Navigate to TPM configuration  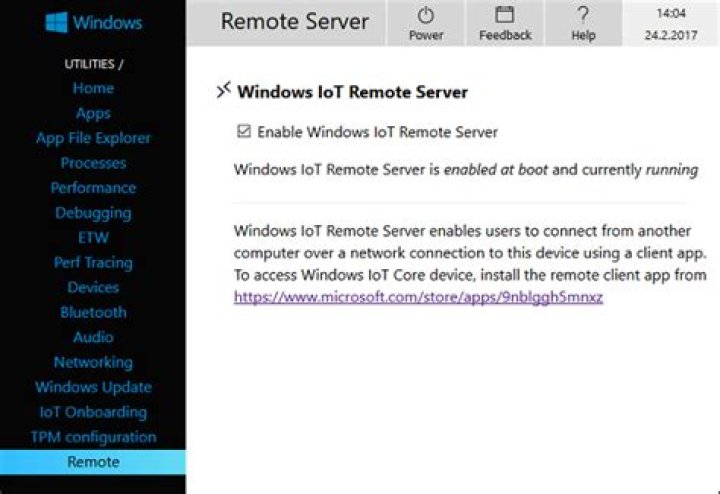[93, 437]
